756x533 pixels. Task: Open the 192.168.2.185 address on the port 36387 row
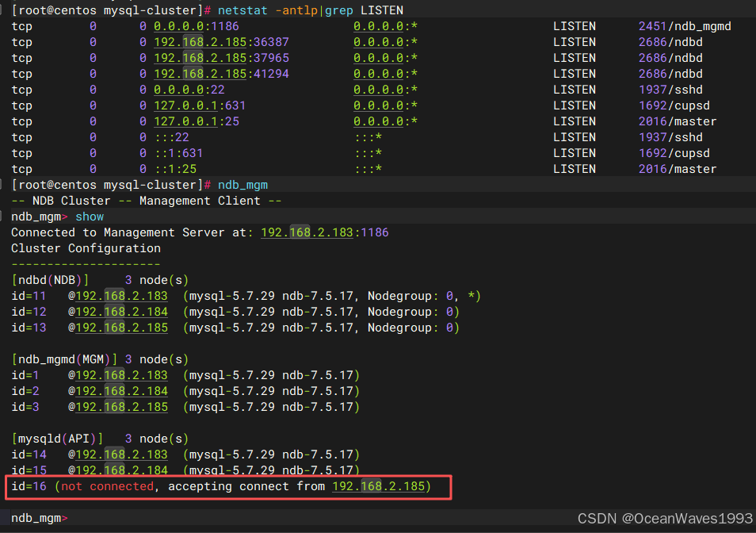pos(200,42)
